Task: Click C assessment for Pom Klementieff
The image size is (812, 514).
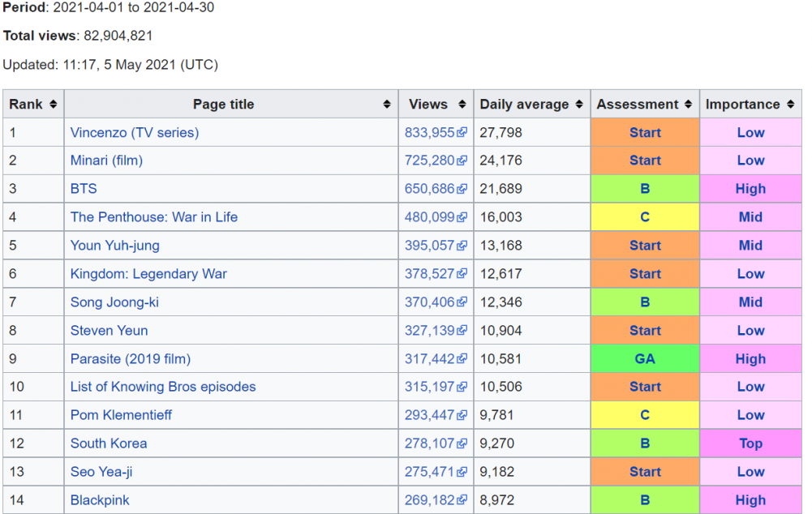Action: coord(645,415)
